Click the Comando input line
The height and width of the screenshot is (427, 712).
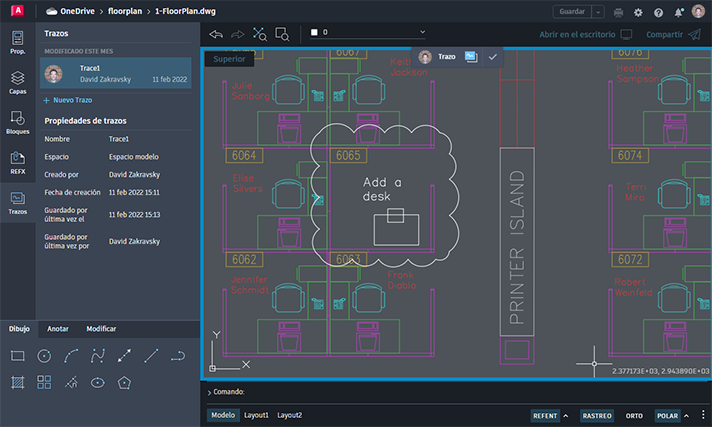pyautogui.click(x=455, y=392)
